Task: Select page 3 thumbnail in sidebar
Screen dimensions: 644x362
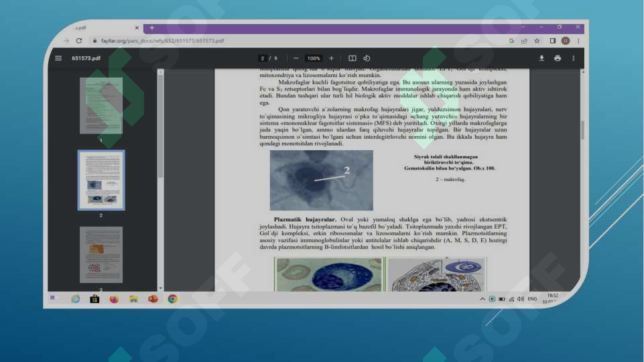Action: coord(101,255)
